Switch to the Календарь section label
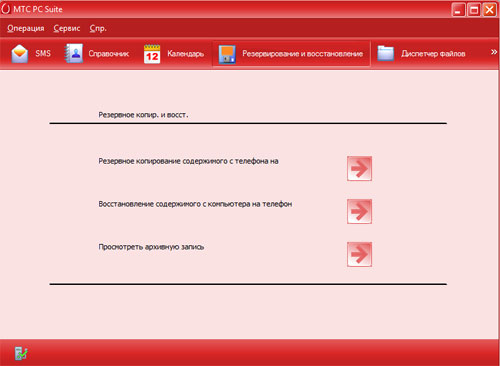 click(185, 54)
